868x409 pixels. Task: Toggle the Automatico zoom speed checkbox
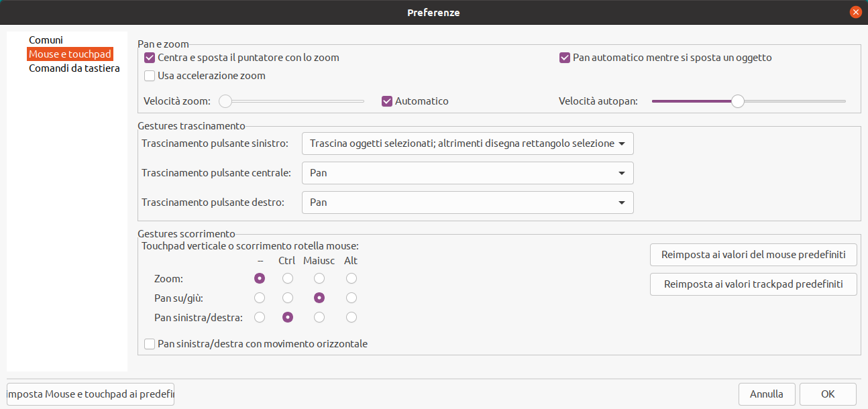[386, 101]
